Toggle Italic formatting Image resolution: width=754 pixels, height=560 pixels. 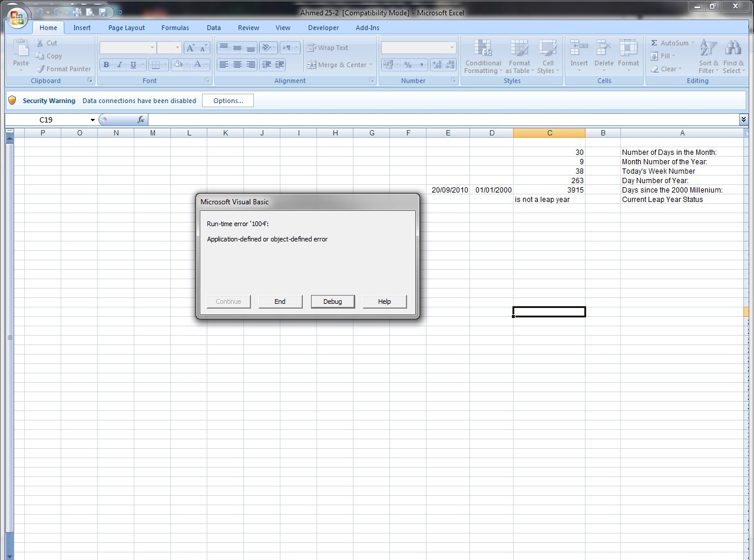pos(120,65)
